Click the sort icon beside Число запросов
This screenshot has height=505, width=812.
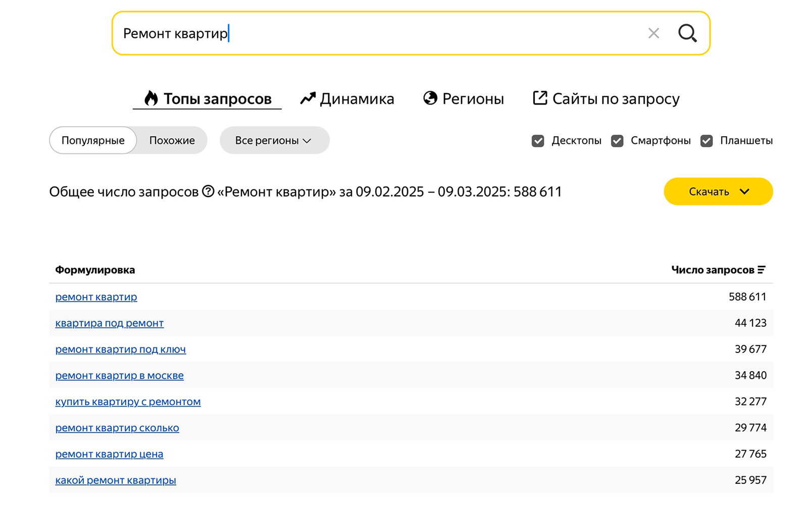(x=762, y=270)
